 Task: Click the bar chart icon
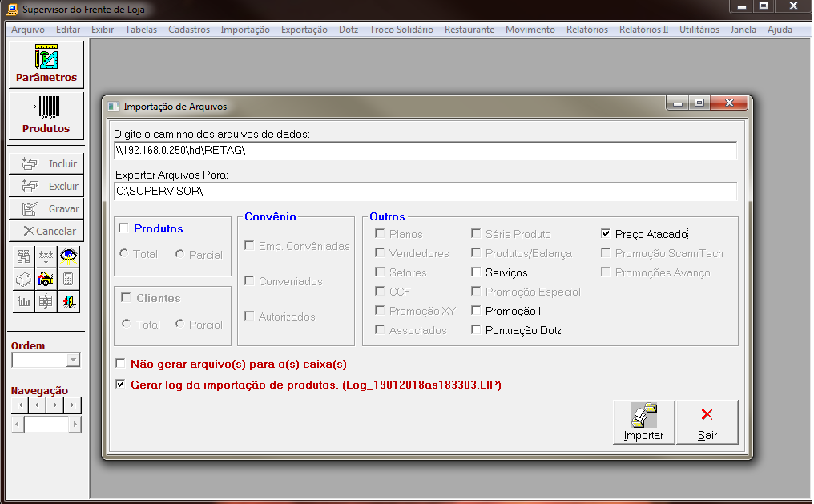23,302
